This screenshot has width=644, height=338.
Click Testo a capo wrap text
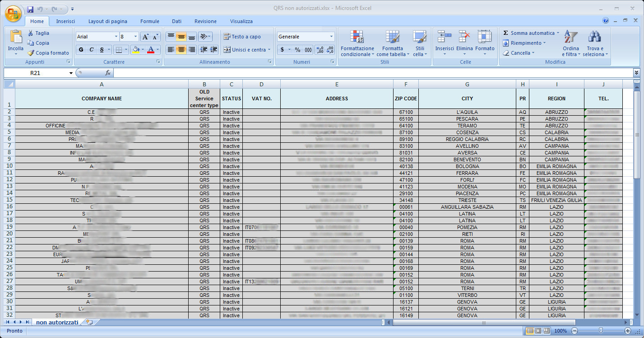tap(242, 37)
